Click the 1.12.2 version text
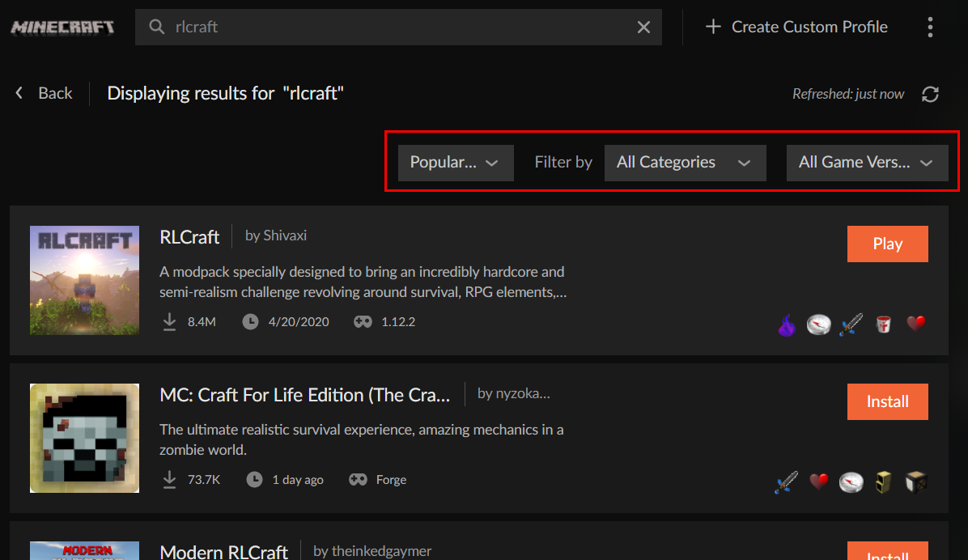Viewport: 968px width, 560px height. point(398,321)
